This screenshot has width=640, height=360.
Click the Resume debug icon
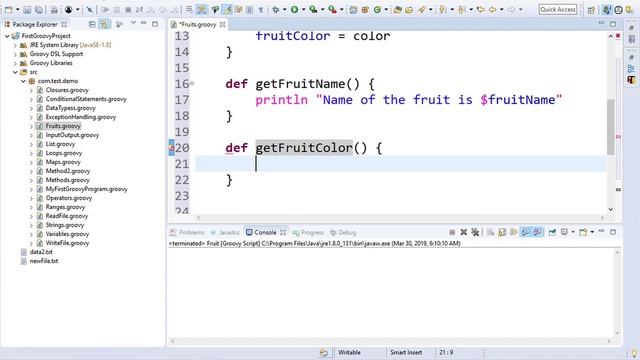tap(105, 9)
